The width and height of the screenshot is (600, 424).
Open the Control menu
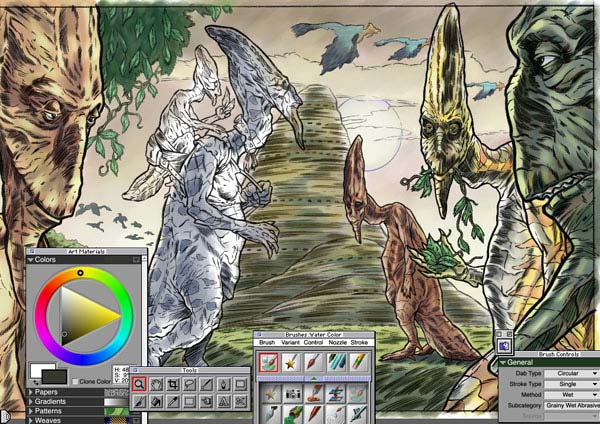313,342
